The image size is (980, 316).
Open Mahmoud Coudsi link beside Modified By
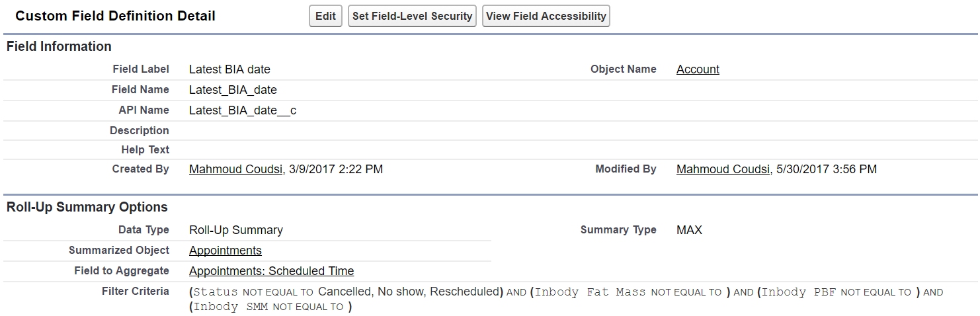click(723, 169)
